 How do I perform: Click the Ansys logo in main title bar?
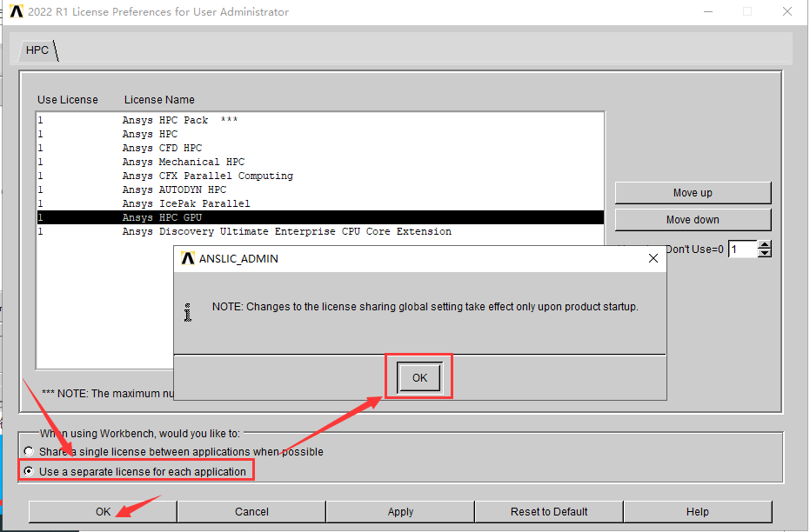tap(16, 12)
